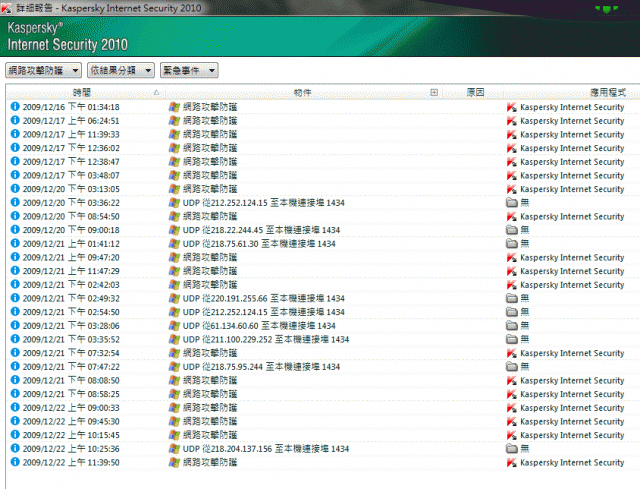The height and width of the screenshot is (489, 640).
Task: Click Windows flag icon beside UDP 從218.22.244.45
Action: (x=174, y=230)
